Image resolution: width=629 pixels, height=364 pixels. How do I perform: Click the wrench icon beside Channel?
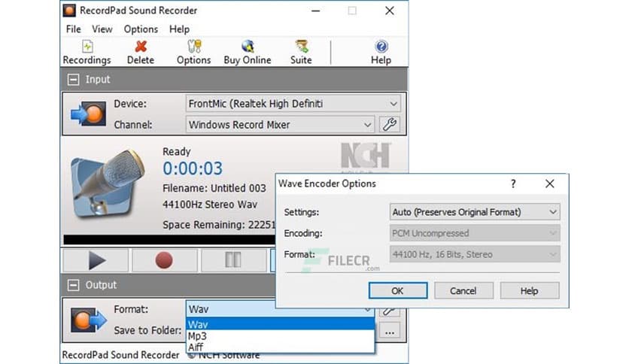point(390,124)
